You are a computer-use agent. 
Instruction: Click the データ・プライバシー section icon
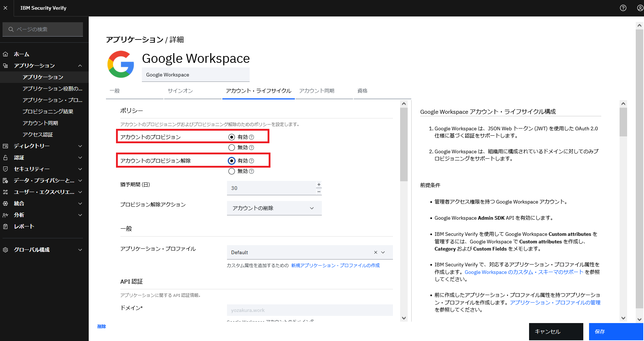5,181
